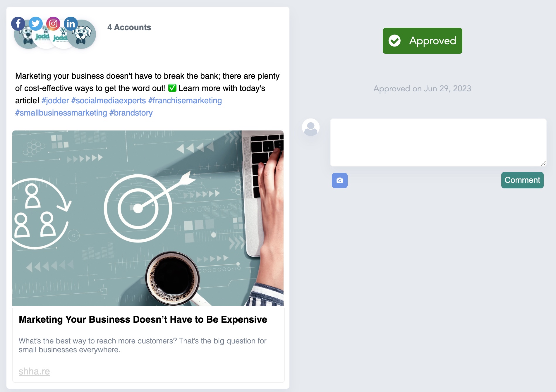This screenshot has width=556, height=392.
Task: Click the article title Marketing Your Business headline
Action: (143, 319)
